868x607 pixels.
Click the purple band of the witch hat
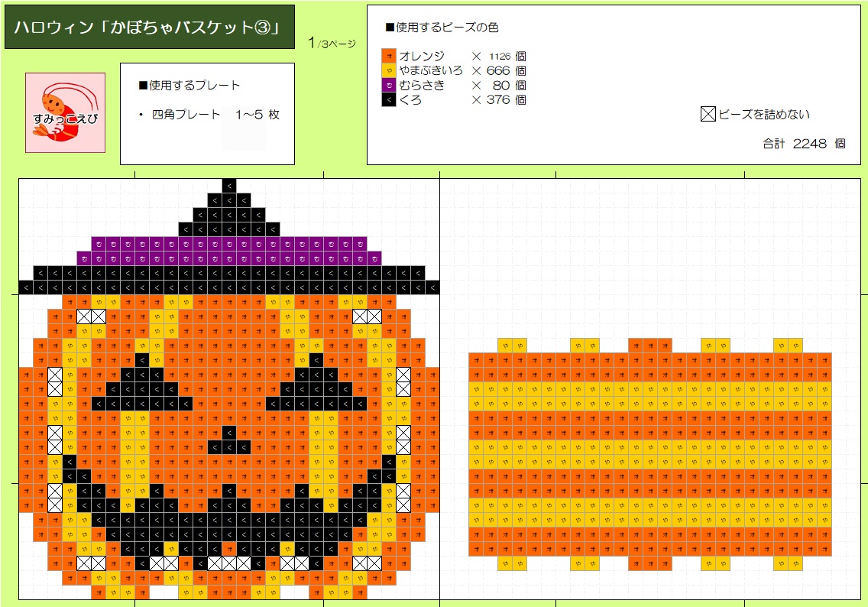pyautogui.click(x=229, y=251)
